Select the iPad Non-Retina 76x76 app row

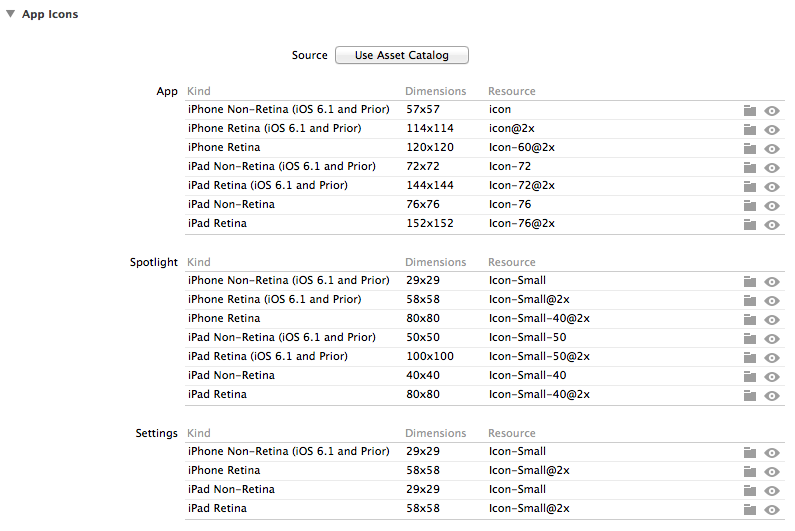(x=485, y=204)
